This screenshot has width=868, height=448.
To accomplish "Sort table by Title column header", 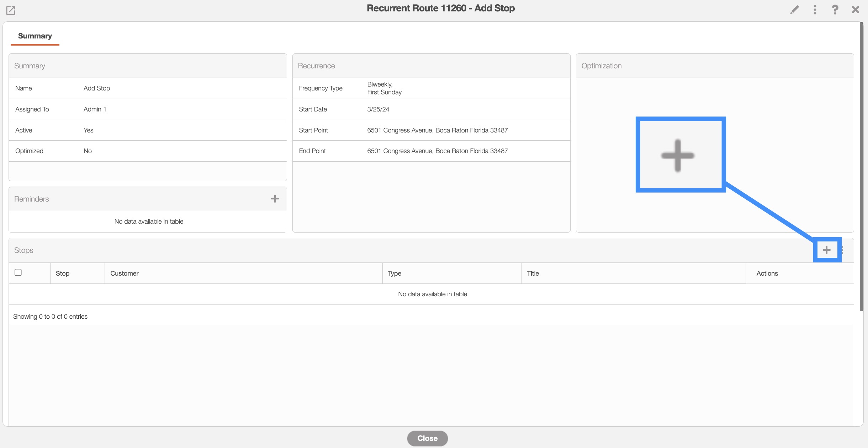I will [x=533, y=274].
